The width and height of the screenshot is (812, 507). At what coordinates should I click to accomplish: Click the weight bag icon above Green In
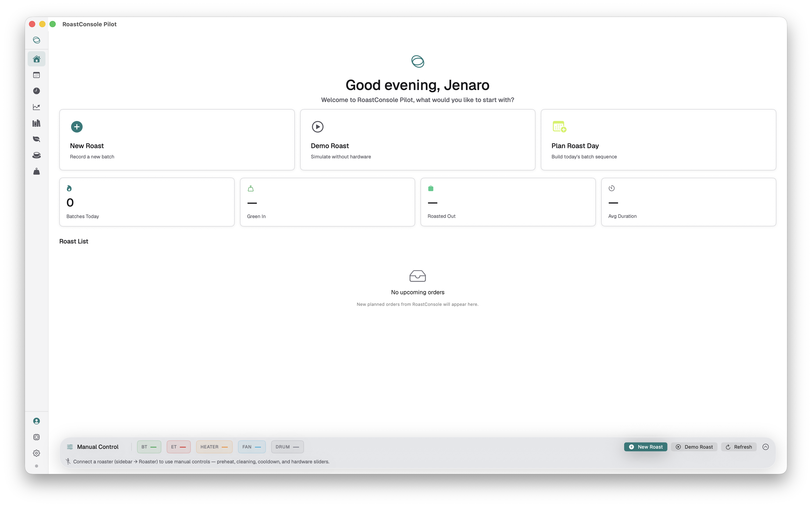[x=250, y=188]
